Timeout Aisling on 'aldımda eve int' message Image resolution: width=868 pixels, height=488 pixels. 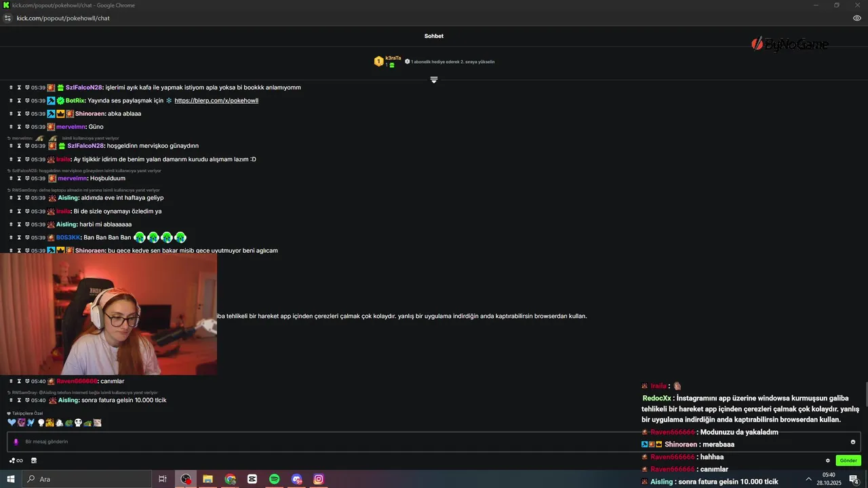[x=19, y=198]
